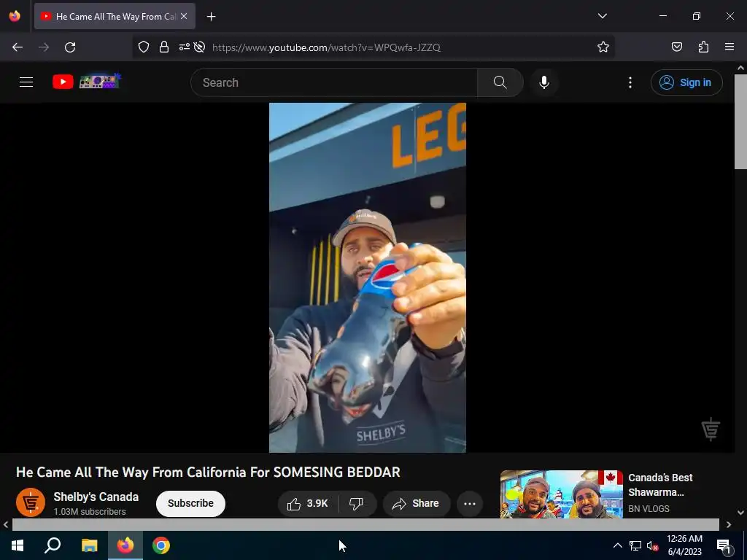Click the autoplay blocked icon in address bar
The image size is (747, 560).
point(200,47)
